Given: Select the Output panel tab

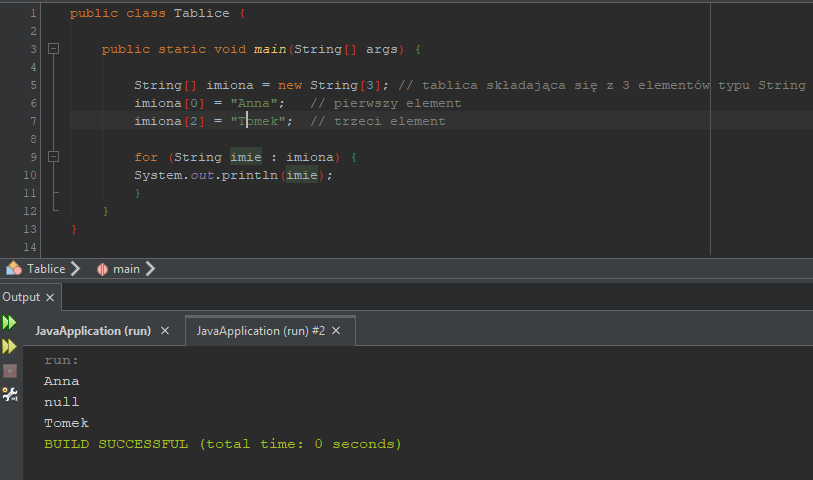Looking at the screenshot, I should tap(21, 297).
